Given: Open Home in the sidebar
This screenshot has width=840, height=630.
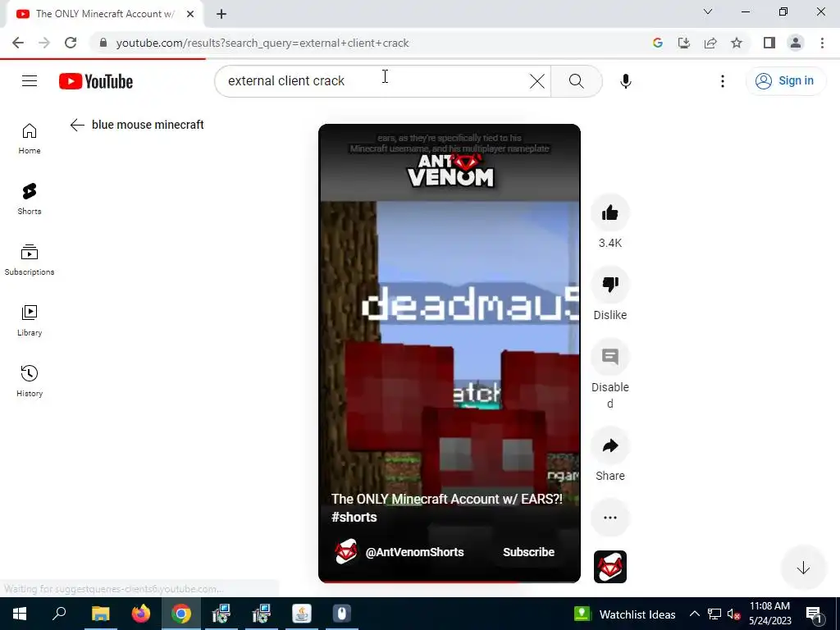Looking at the screenshot, I should (x=30, y=138).
